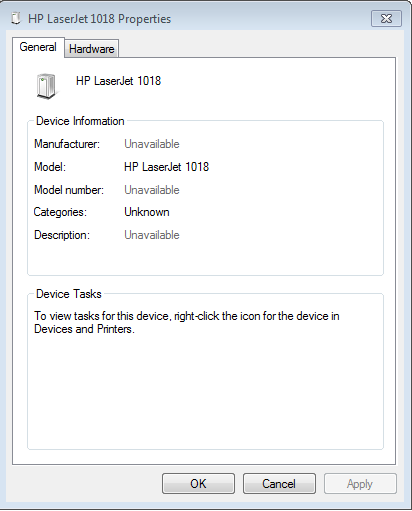Click the Unavailable value beside Model number
The height and width of the screenshot is (511, 412).
pos(152,190)
